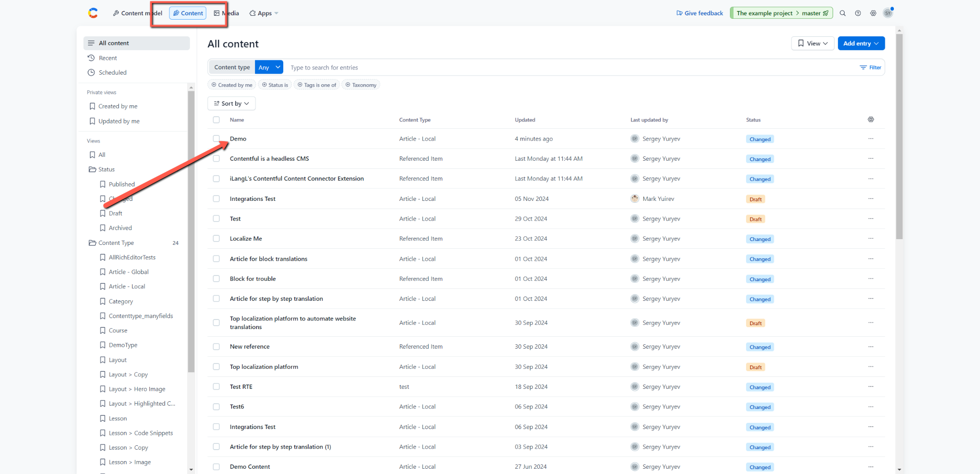980x474 pixels.
Task: Switch to the Content tab
Action: (188, 13)
